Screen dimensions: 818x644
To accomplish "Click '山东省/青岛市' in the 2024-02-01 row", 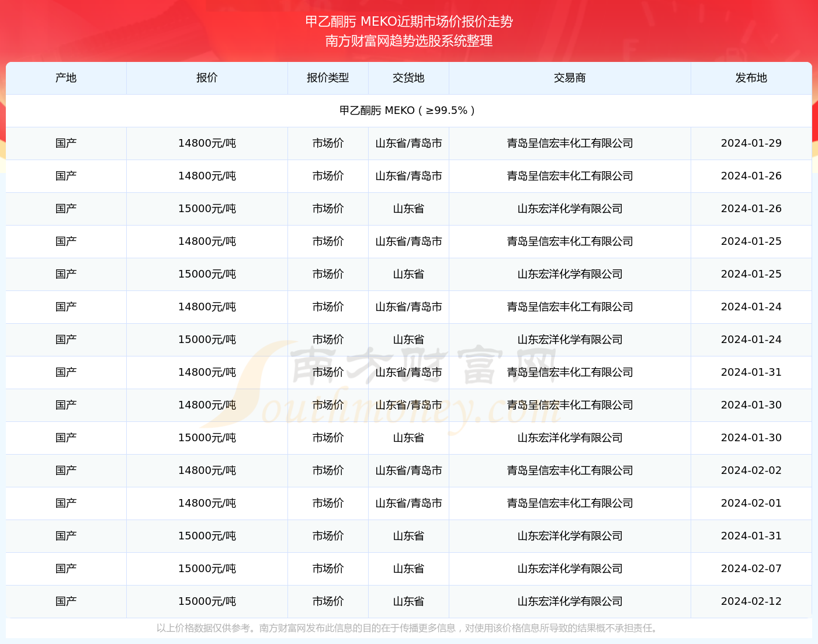I will (x=408, y=503).
